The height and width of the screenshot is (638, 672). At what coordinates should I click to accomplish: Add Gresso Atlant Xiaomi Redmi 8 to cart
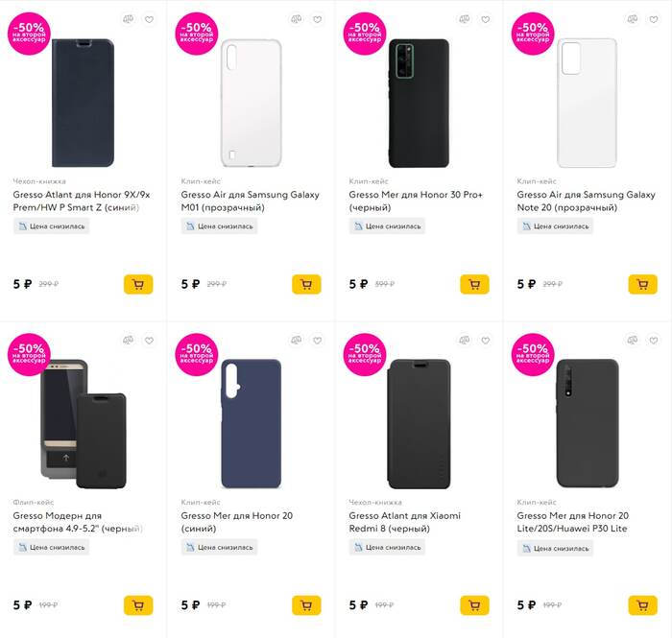(x=474, y=605)
